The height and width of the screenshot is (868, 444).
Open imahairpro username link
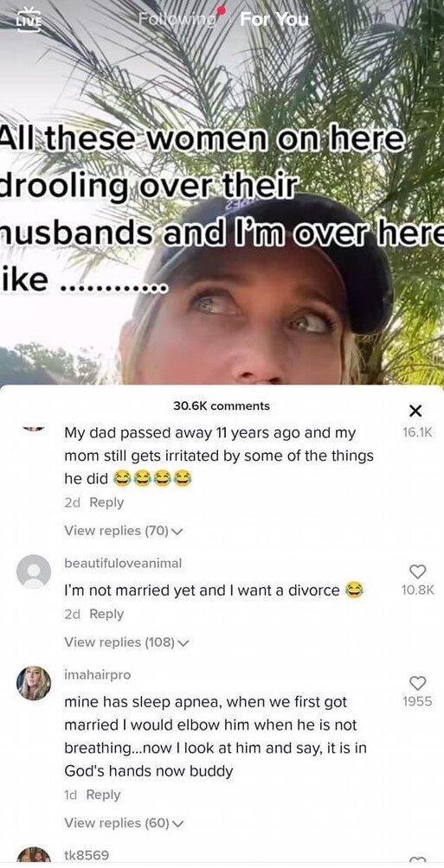pos(98,675)
